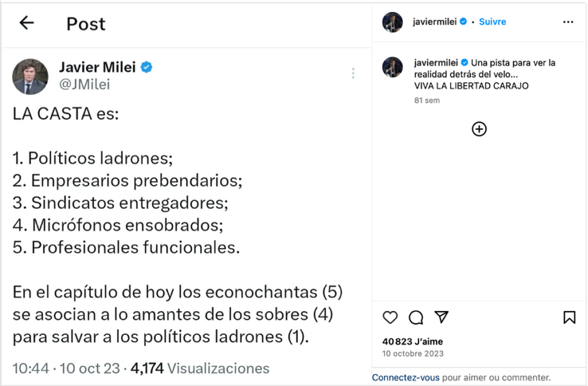Load more comments with the plus circle
Image resolution: width=588 pixels, height=386 pixels.
tap(479, 129)
